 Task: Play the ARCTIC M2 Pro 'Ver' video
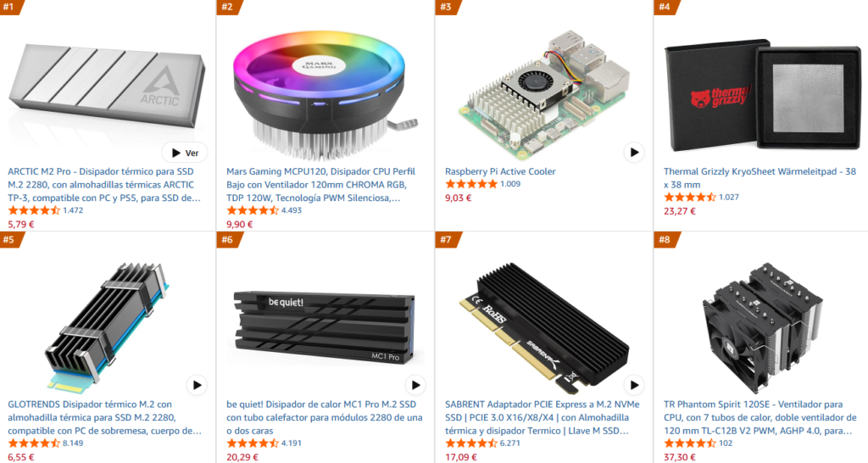[185, 153]
